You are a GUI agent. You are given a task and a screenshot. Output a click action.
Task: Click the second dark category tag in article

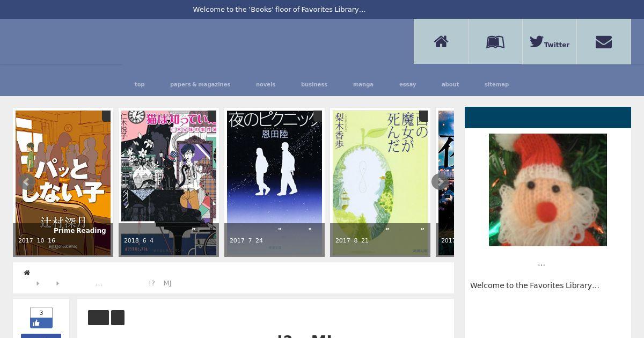pyautogui.click(x=118, y=318)
